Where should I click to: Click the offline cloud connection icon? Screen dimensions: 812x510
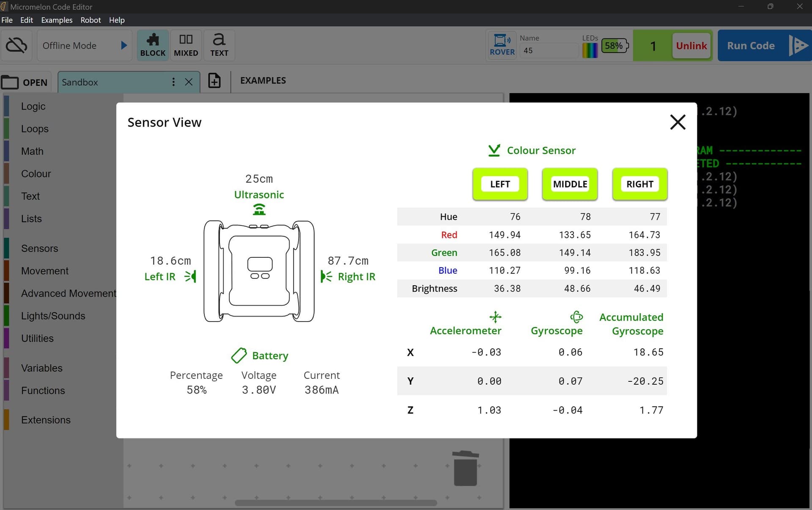click(x=17, y=45)
